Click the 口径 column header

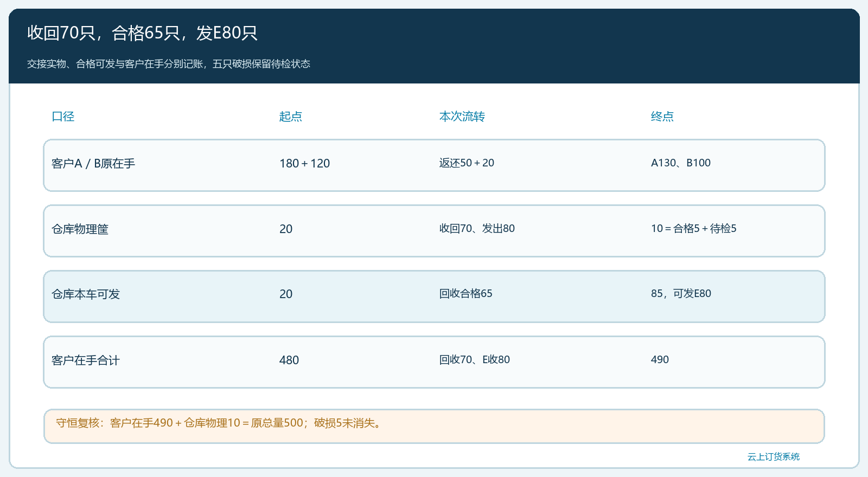(63, 117)
